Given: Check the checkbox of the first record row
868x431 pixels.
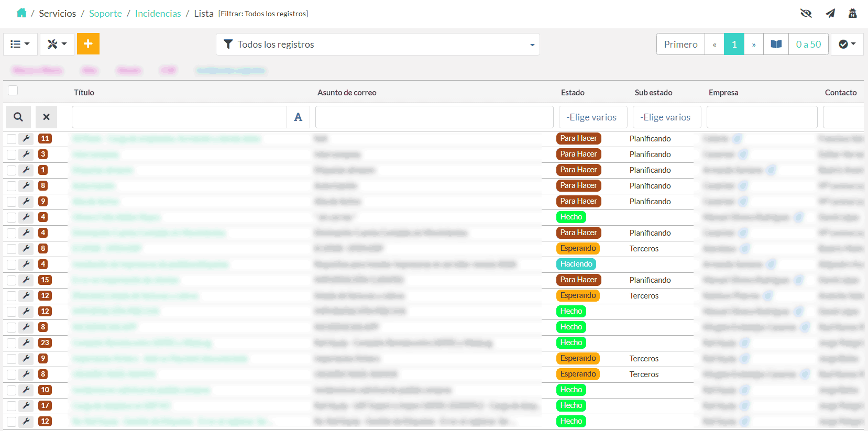Looking at the screenshot, I should pos(12,139).
